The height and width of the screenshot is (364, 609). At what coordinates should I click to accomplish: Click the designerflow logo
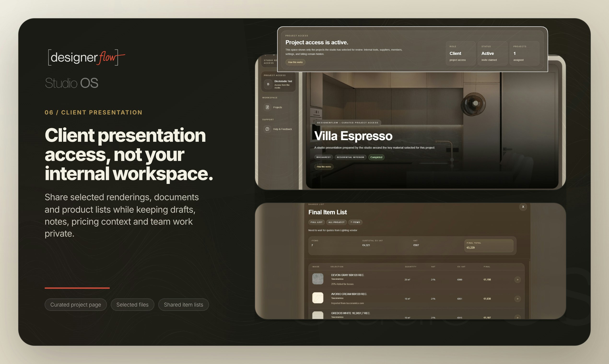tap(87, 57)
